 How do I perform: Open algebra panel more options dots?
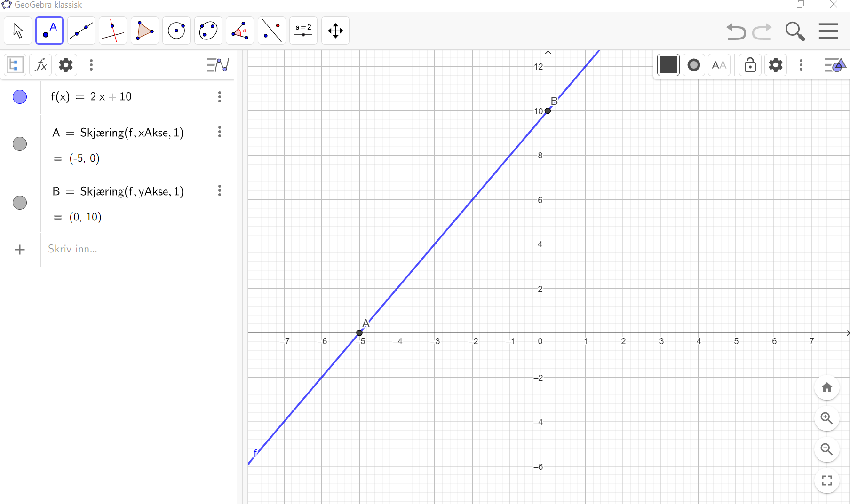click(x=91, y=65)
